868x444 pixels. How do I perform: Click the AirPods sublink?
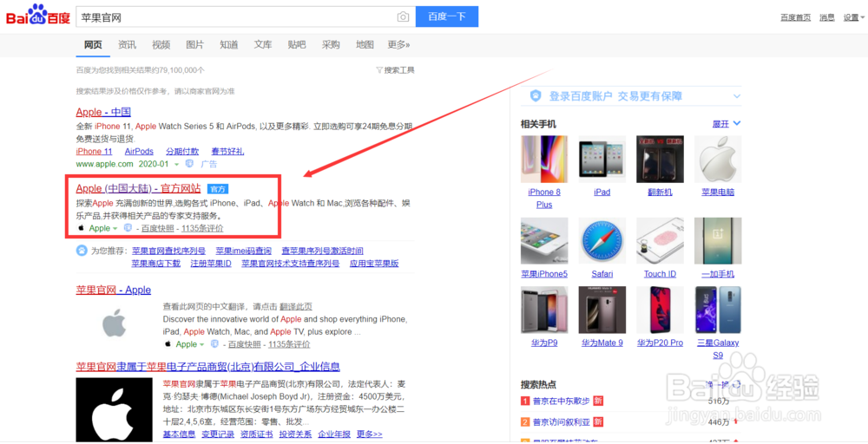coord(139,152)
